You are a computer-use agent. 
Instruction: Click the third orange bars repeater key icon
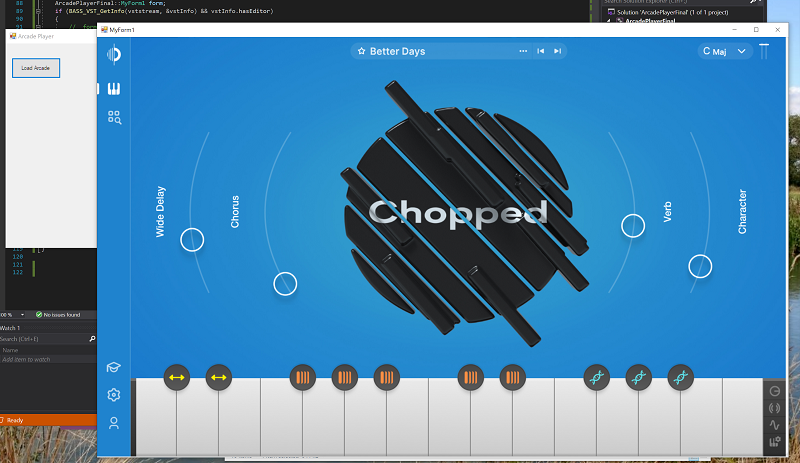pos(387,378)
